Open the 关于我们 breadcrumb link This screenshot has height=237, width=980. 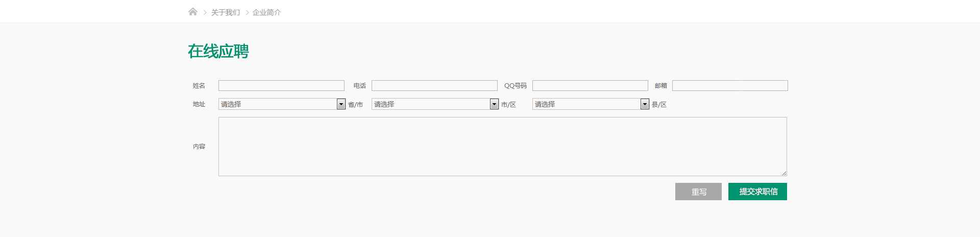click(225, 12)
